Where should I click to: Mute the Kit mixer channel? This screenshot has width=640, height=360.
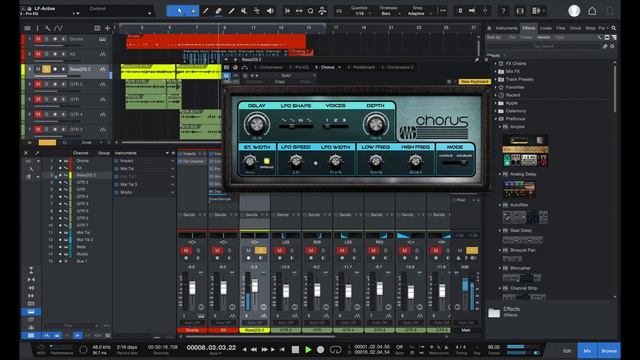[x=217, y=250]
